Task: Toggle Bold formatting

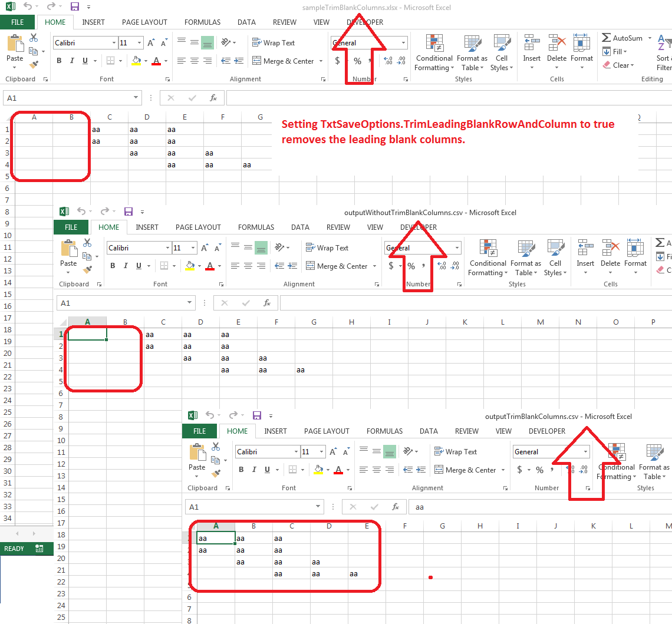Action: (58, 61)
